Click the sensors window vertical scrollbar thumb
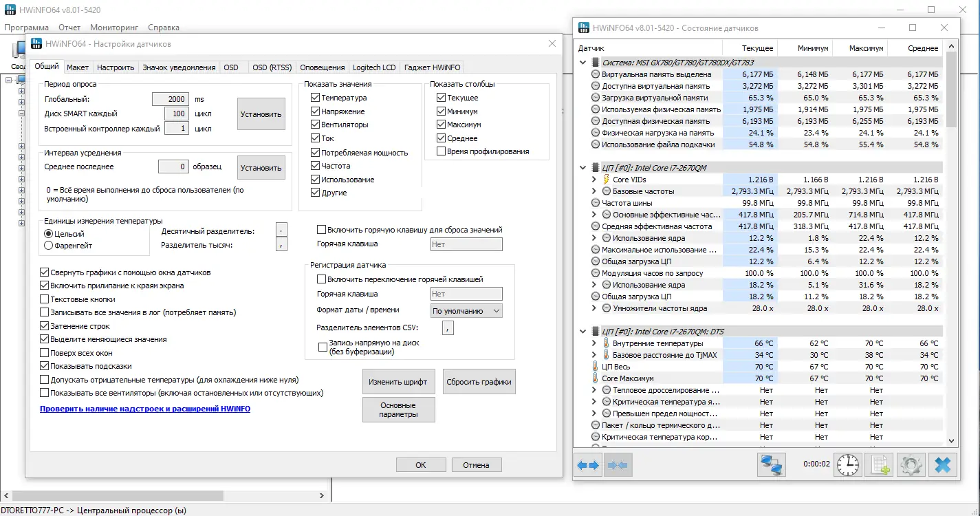The height and width of the screenshot is (516, 980). 952,89
